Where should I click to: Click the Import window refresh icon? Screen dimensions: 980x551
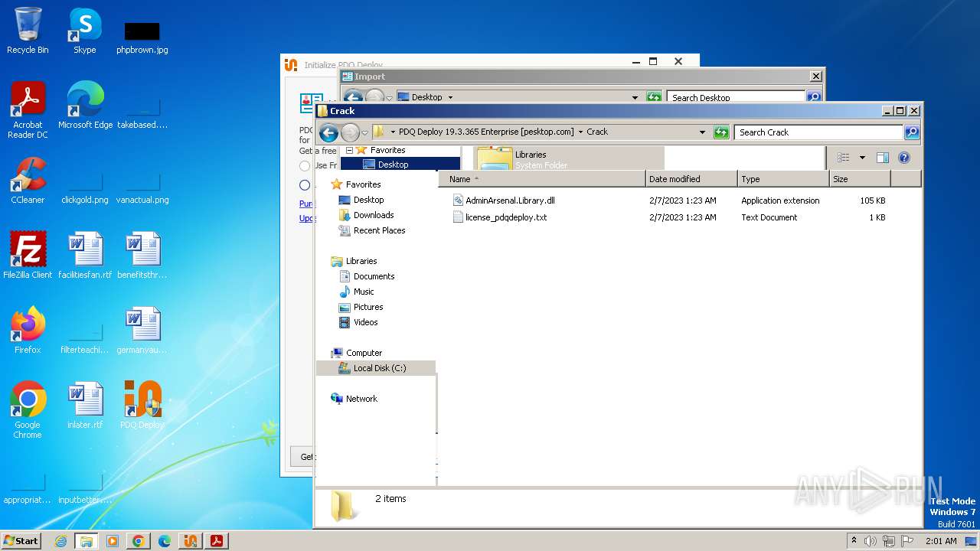click(654, 97)
